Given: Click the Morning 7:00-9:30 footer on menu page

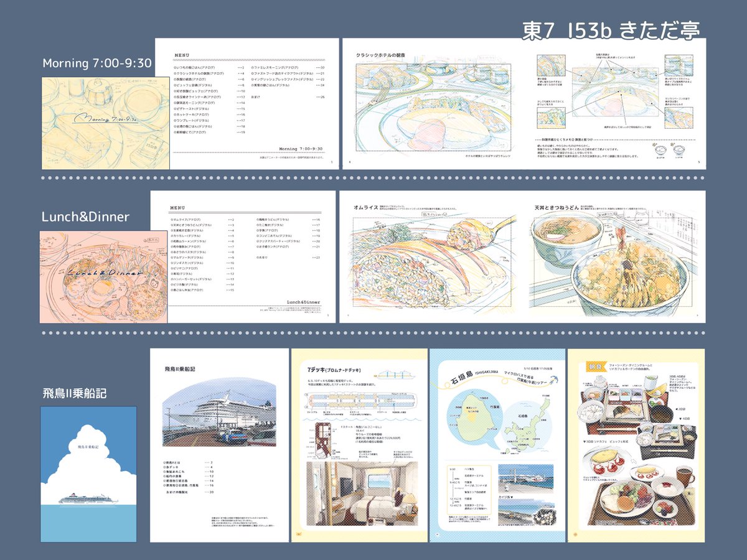Looking at the screenshot, I should click(301, 149).
